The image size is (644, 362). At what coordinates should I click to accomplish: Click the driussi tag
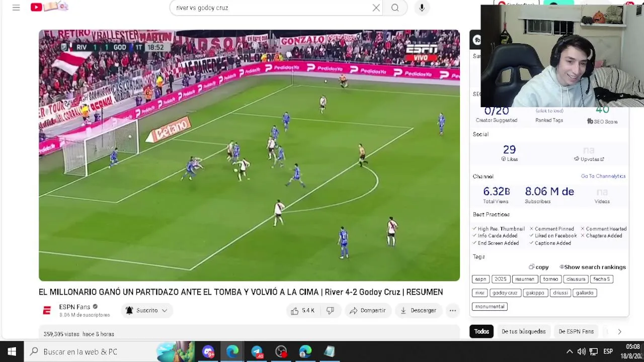point(560,293)
